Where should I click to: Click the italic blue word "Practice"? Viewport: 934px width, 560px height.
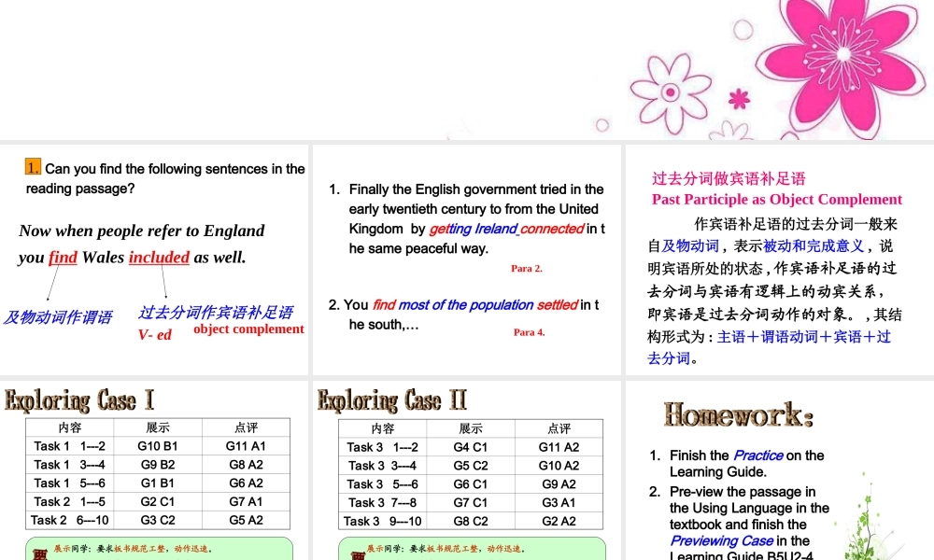757,455
